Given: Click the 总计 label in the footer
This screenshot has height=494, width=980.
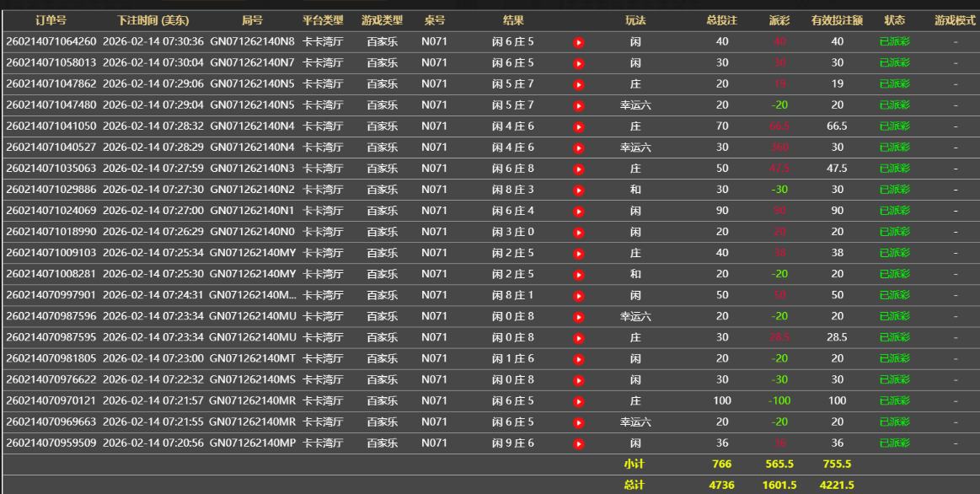Looking at the screenshot, I should (634, 485).
